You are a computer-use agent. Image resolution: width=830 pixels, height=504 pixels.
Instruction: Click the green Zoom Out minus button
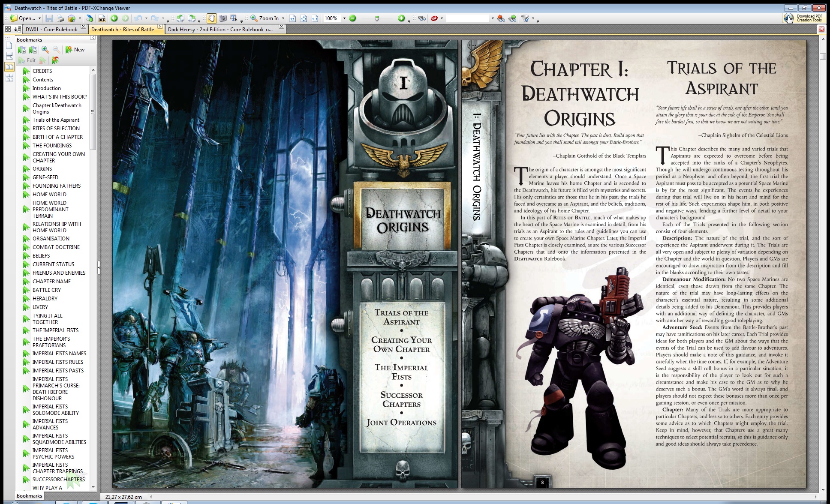[x=352, y=18]
